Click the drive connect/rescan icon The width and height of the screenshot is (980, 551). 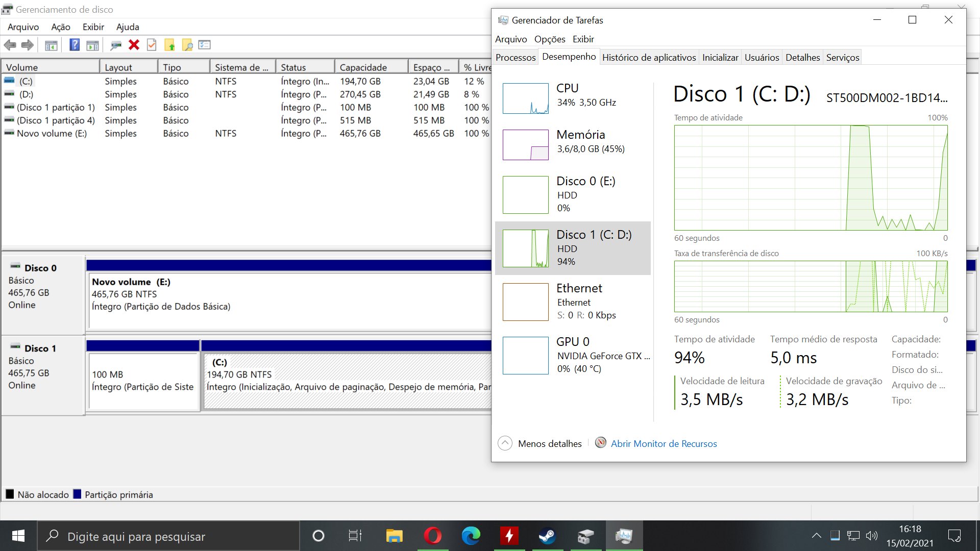(116, 45)
